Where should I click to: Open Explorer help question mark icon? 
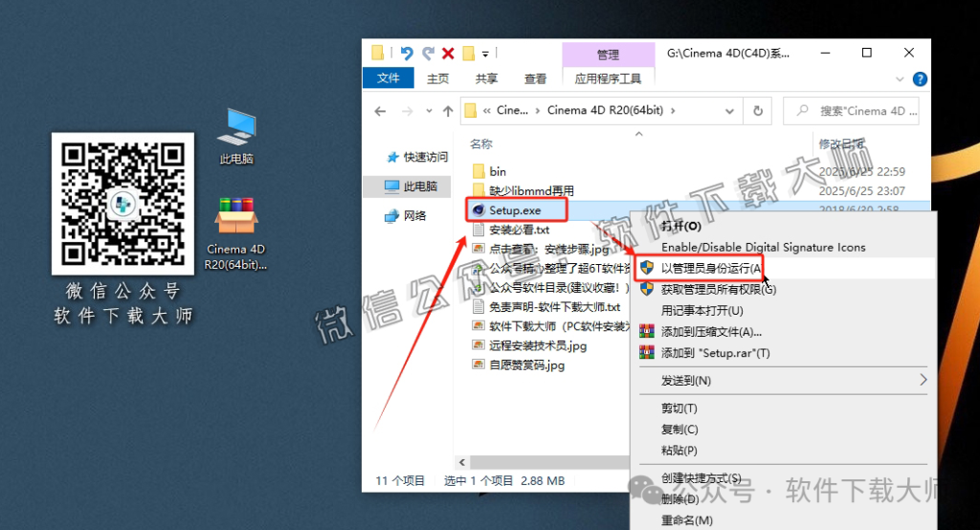click(x=920, y=79)
